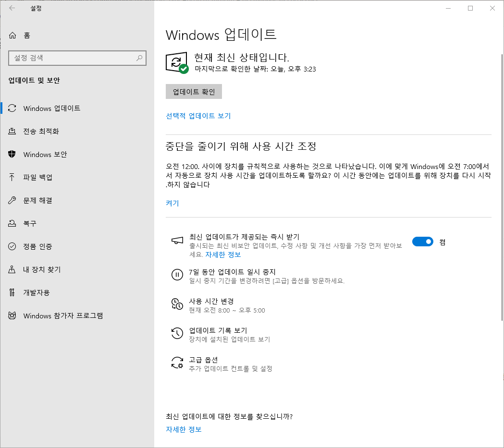Focus the 설정 검색 search field
504x448 pixels.
[x=77, y=58]
